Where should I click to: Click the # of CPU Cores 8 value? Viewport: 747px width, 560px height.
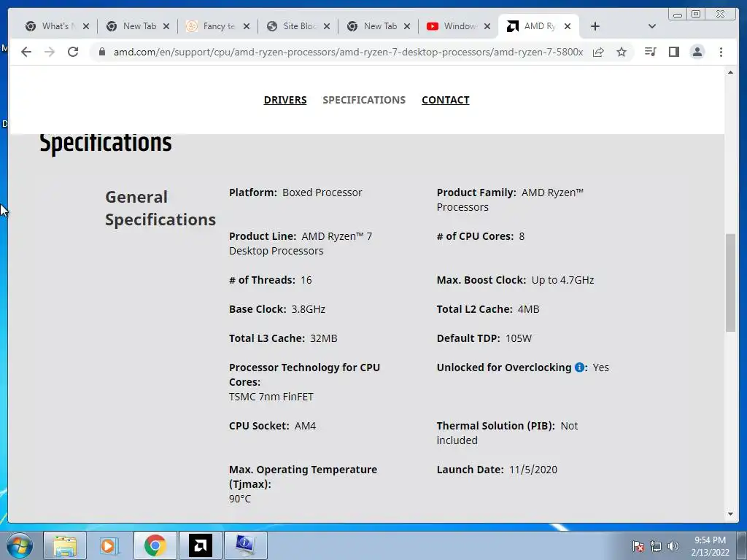tap(522, 236)
